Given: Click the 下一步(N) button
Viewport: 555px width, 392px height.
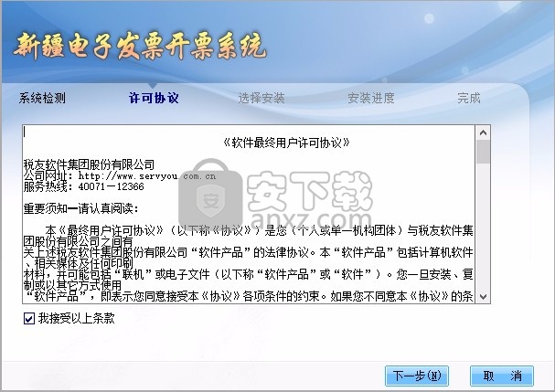Looking at the screenshot, I should pyautogui.click(x=417, y=376).
